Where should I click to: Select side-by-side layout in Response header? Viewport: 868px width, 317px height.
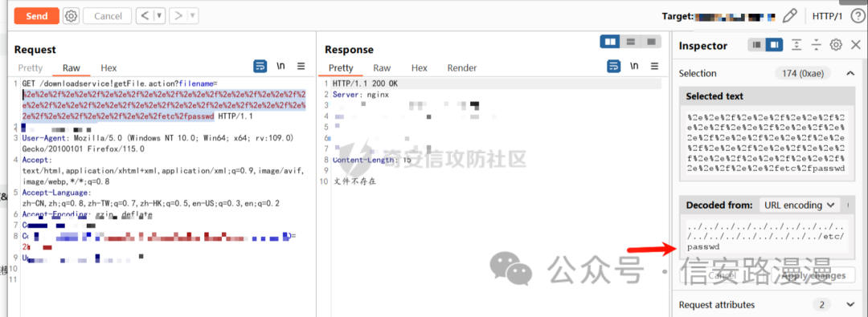611,42
